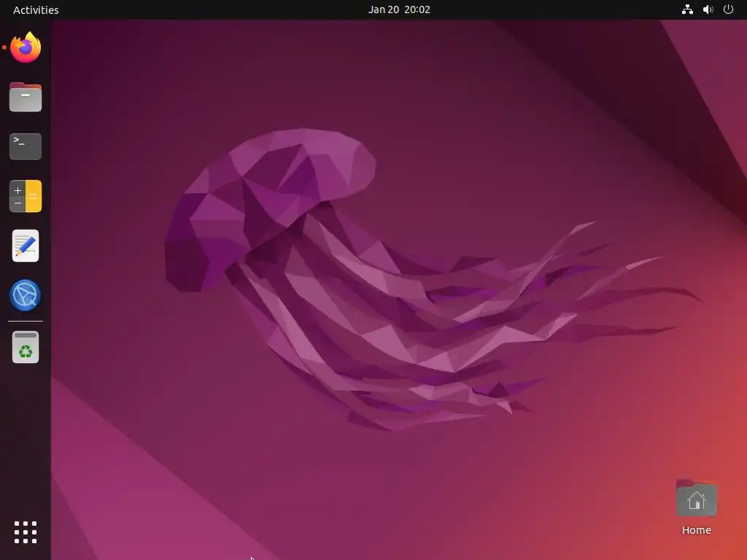
Task: Click the volume speaker icon
Action: (708, 9)
